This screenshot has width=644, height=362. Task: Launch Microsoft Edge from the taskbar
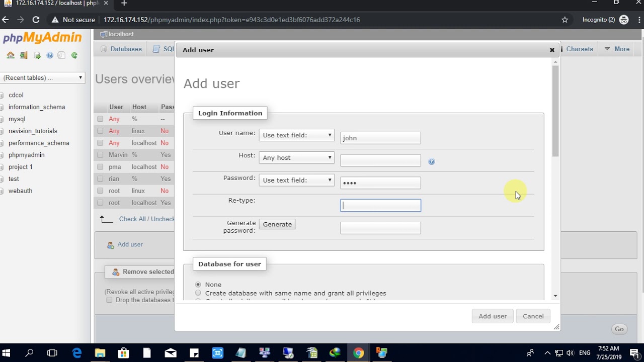[76, 353]
